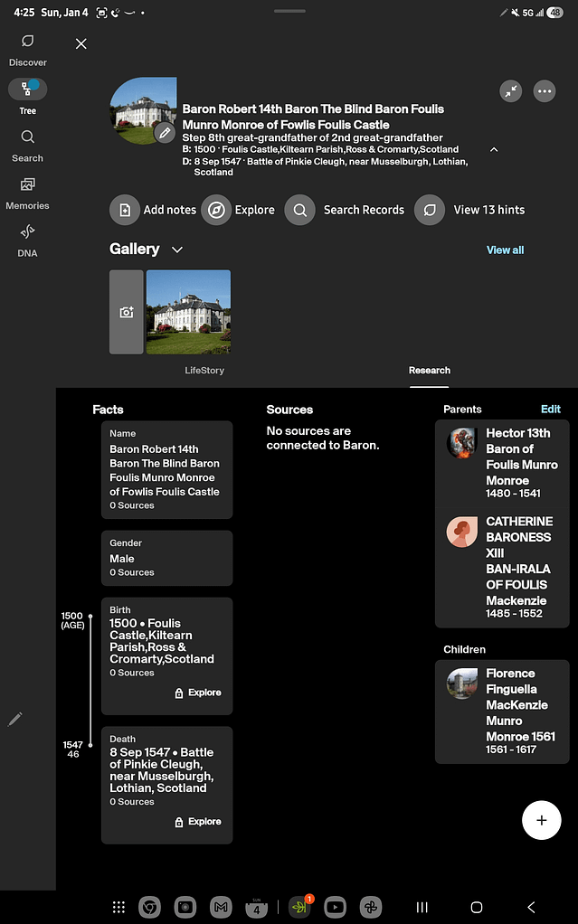The width and height of the screenshot is (578, 924).
Task: Collapse the profile header details chevron
Action: (494, 149)
